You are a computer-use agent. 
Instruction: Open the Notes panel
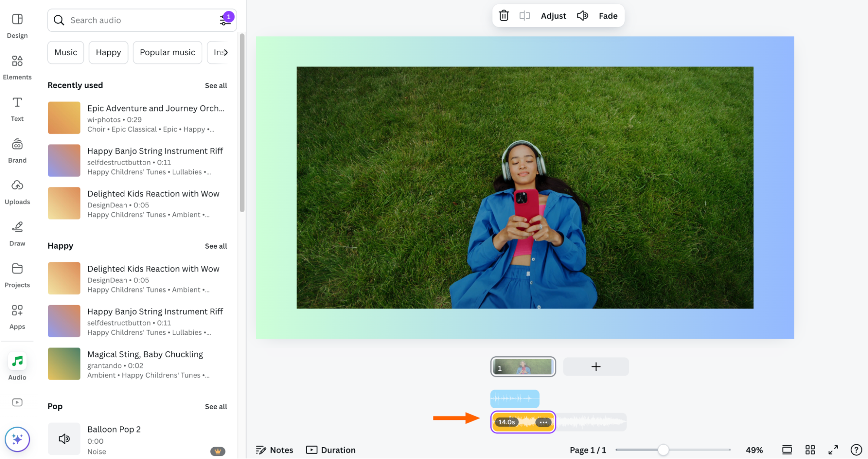pos(274,450)
